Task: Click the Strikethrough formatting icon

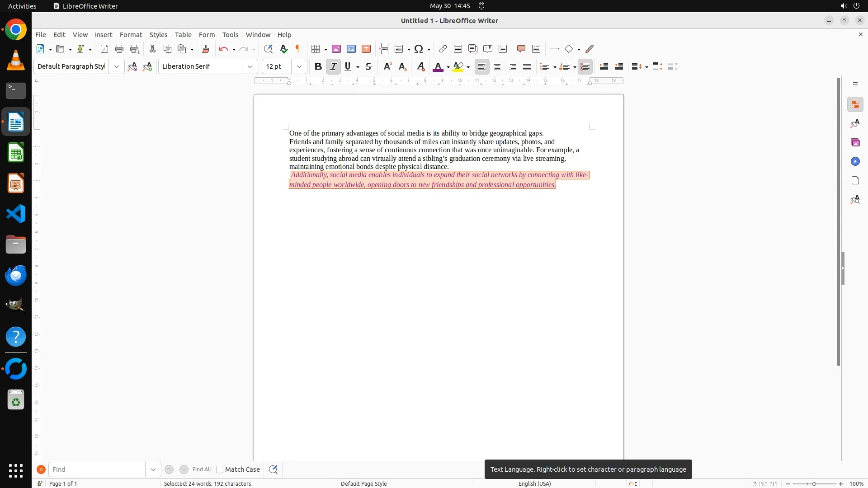Action: [368, 66]
